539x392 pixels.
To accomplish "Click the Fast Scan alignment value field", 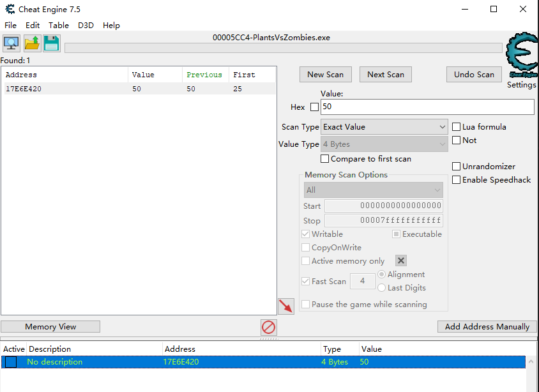I will pyautogui.click(x=362, y=281).
